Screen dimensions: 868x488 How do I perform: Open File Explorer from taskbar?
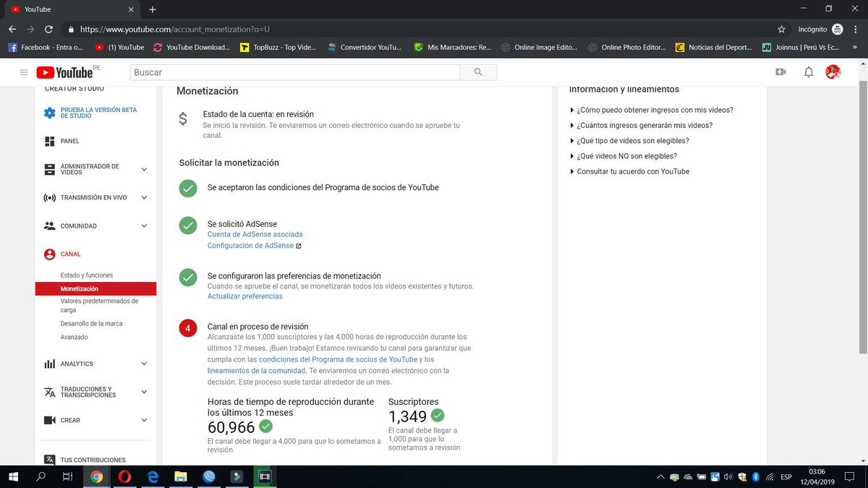pyautogui.click(x=181, y=476)
